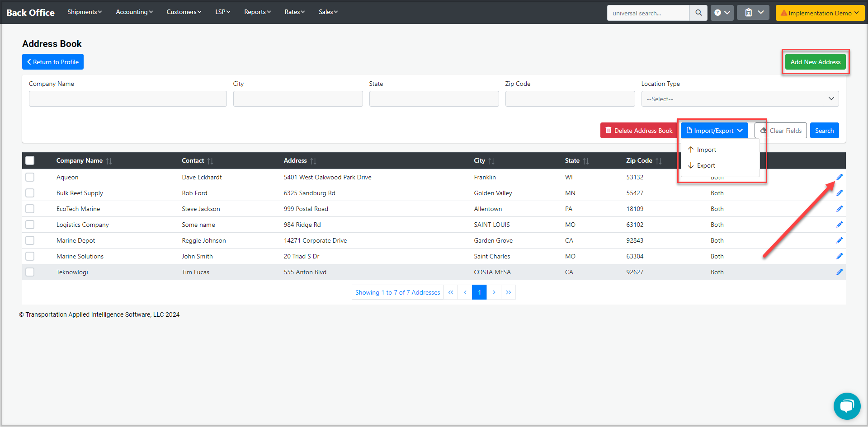Open the Rates menu

295,12
